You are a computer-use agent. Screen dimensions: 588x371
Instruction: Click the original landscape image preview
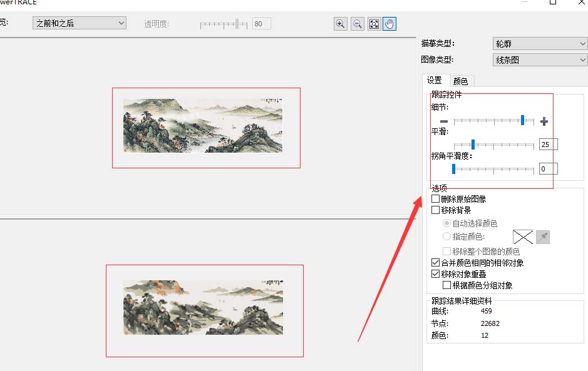pyautogui.click(x=203, y=126)
